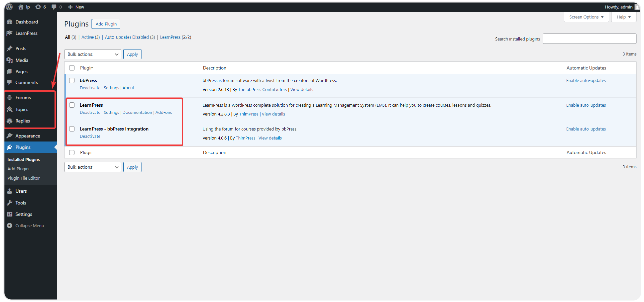
Task: Click the updates icon showing 6
Action: (38, 7)
